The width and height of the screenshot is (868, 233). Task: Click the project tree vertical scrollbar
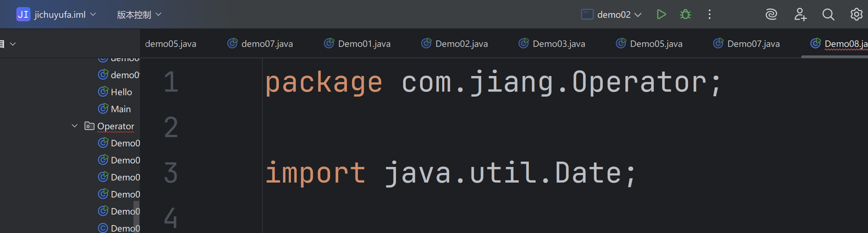(x=136, y=216)
